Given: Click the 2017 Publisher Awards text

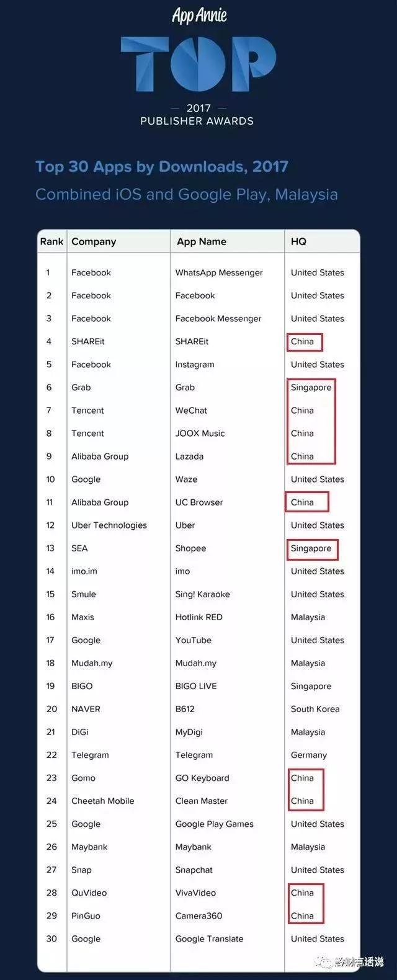Looking at the screenshot, I should 197,115.
